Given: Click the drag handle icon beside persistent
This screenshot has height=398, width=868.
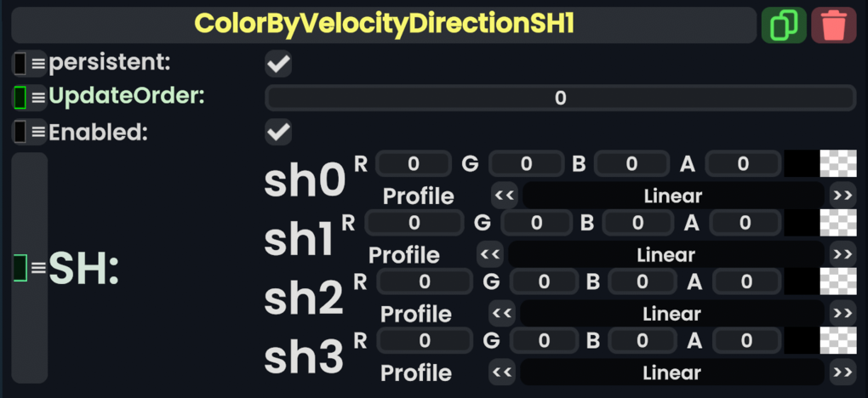Looking at the screenshot, I should [x=29, y=64].
